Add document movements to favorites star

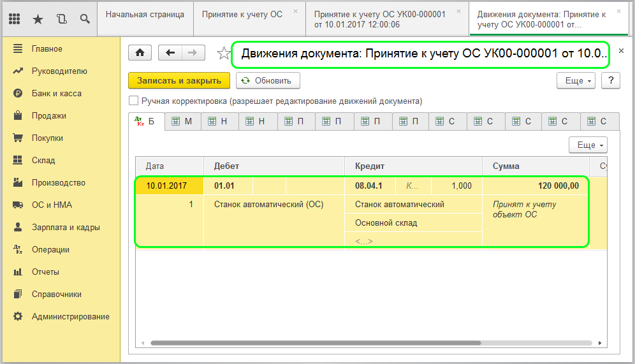click(x=224, y=53)
